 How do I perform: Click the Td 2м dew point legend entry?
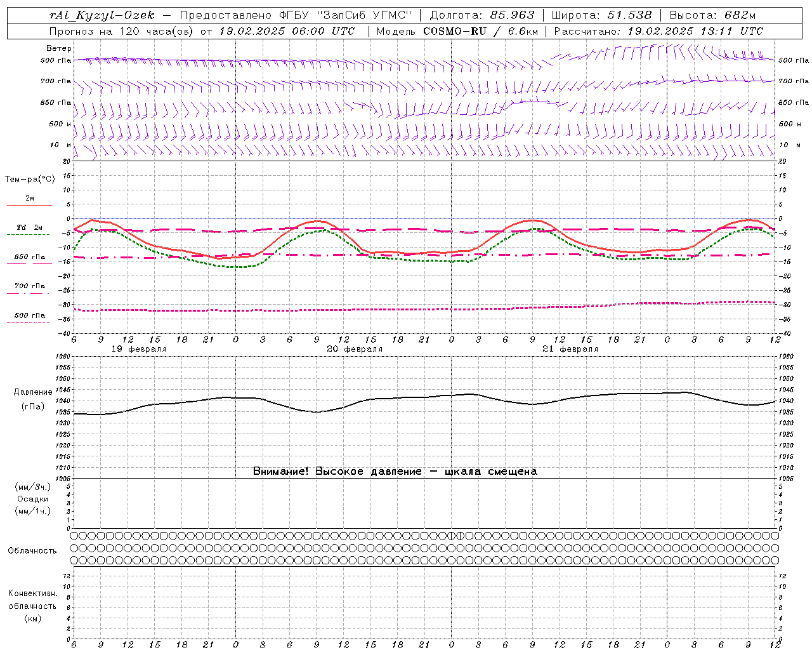pyautogui.click(x=30, y=230)
